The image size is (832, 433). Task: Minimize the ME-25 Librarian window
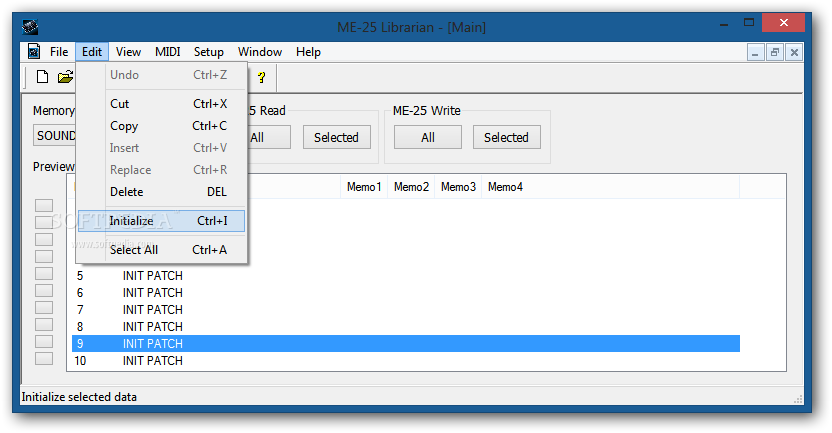coord(724,23)
